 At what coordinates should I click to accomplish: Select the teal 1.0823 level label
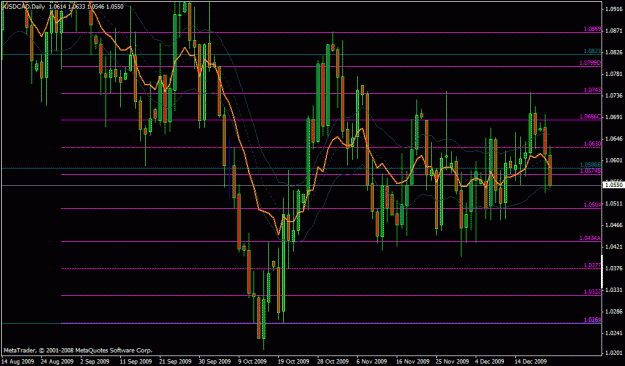point(592,51)
